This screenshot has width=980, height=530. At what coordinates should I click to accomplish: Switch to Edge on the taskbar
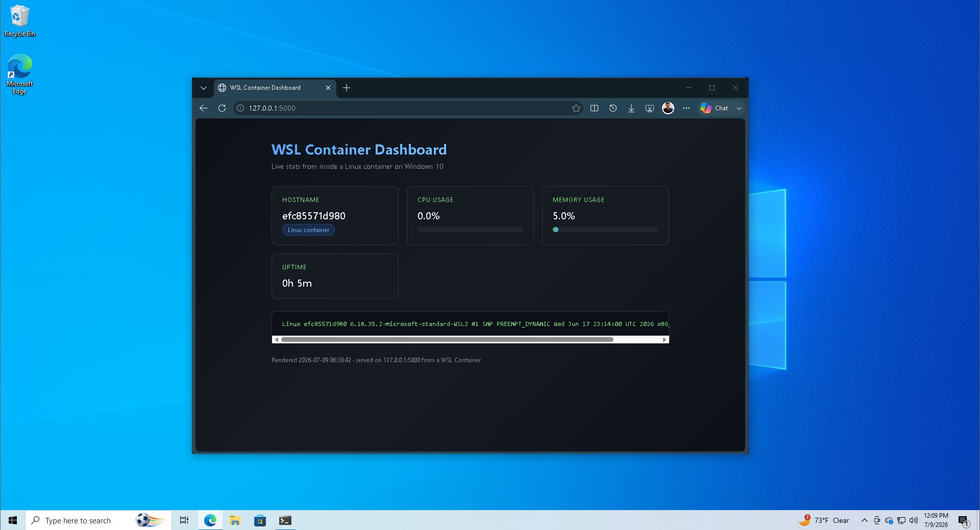210,520
